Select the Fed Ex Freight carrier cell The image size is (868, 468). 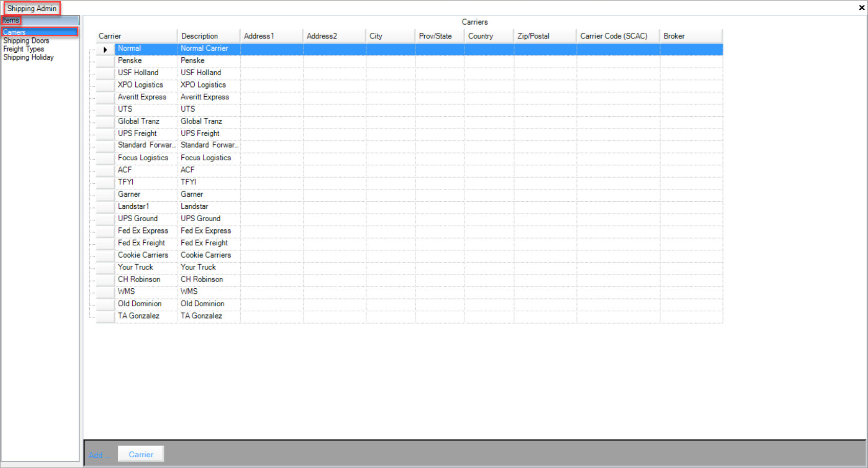point(146,243)
